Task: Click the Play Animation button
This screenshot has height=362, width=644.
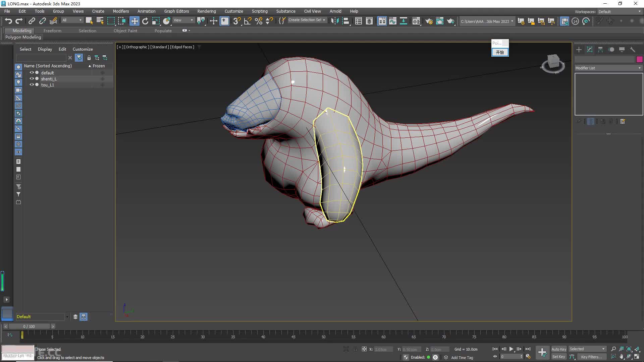Action: pos(511,349)
